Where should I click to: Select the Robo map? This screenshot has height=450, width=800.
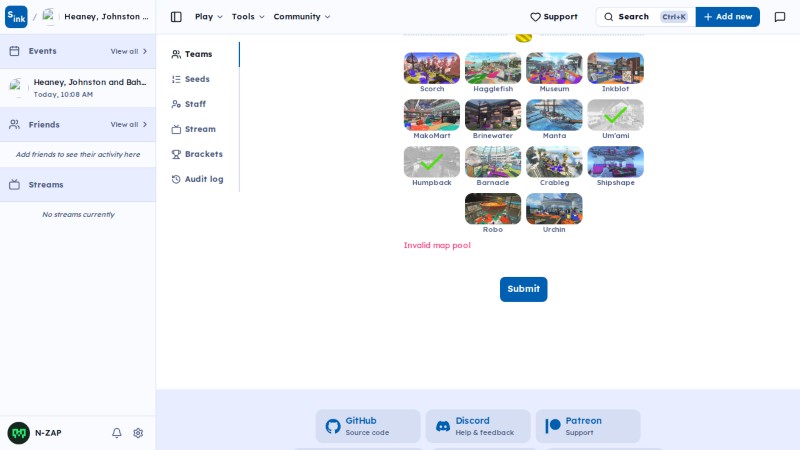(x=493, y=209)
